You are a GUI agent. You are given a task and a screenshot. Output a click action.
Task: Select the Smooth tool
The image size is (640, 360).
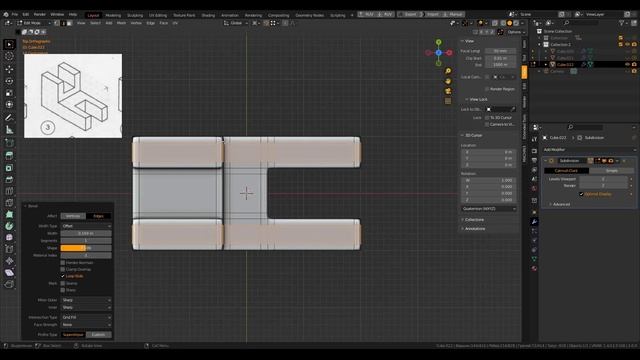tap(9, 238)
